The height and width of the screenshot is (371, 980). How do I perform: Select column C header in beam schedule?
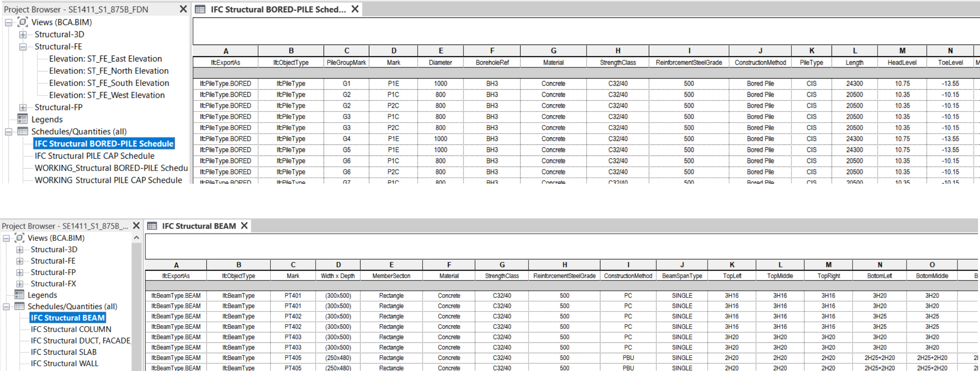click(293, 265)
